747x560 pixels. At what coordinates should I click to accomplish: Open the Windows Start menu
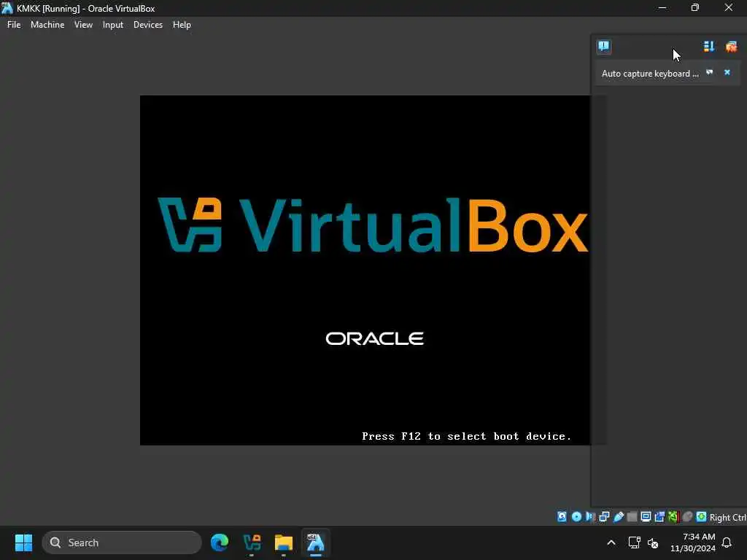(x=23, y=542)
